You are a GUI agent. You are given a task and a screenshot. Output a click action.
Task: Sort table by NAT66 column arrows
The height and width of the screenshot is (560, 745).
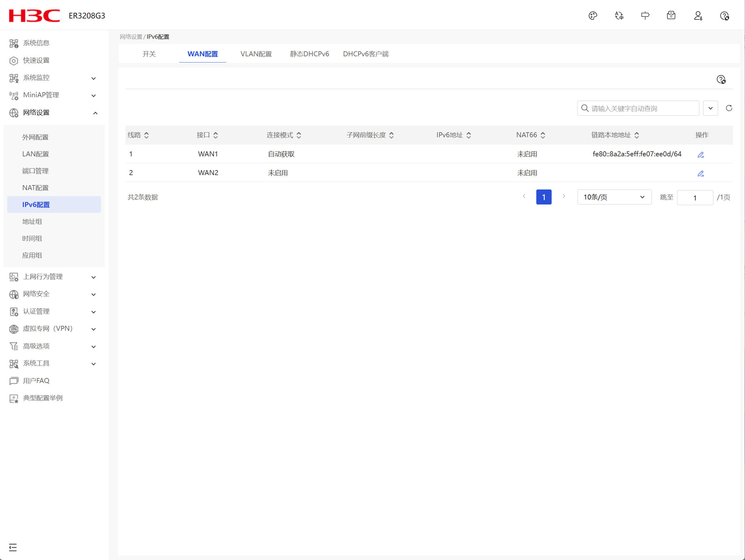pos(543,135)
